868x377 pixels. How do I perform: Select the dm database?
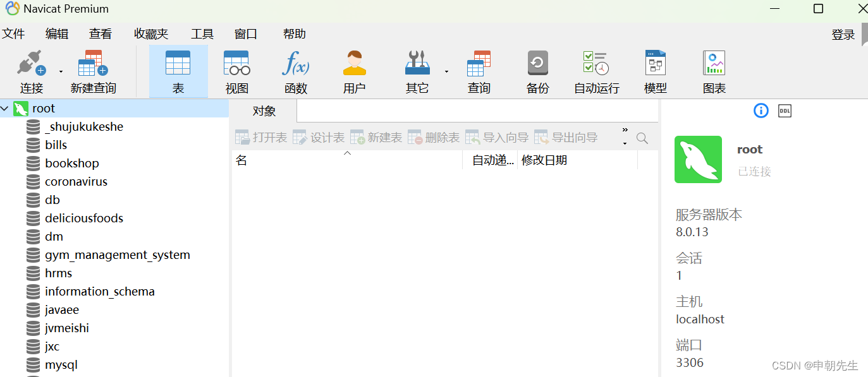[x=54, y=237]
